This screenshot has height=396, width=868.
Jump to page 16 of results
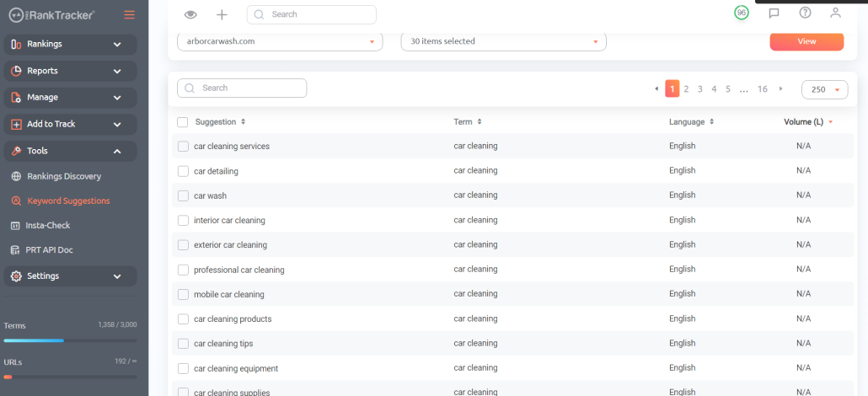762,88
